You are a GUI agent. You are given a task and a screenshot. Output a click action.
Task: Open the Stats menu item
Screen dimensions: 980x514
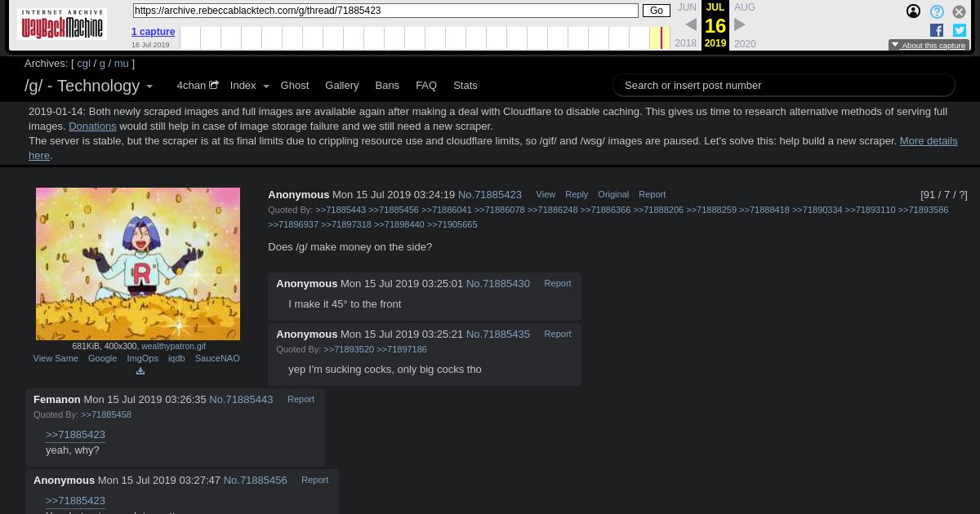(465, 85)
